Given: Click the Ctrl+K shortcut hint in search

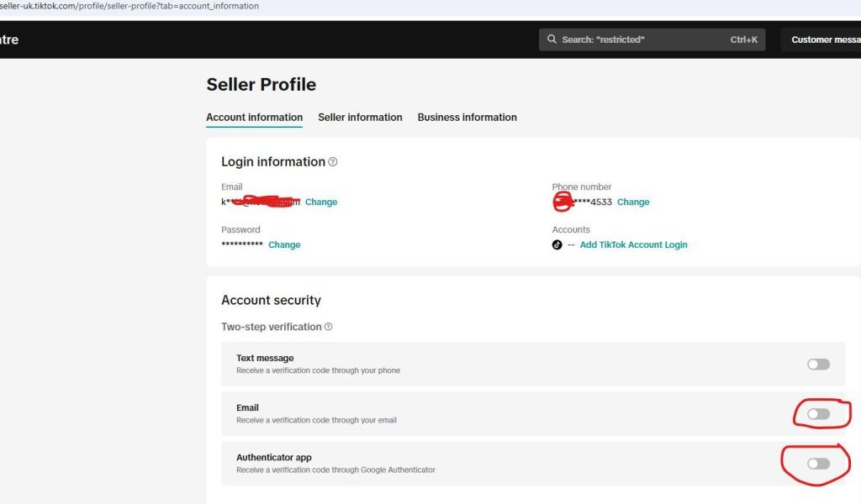Looking at the screenshot, I should [743, 39].
